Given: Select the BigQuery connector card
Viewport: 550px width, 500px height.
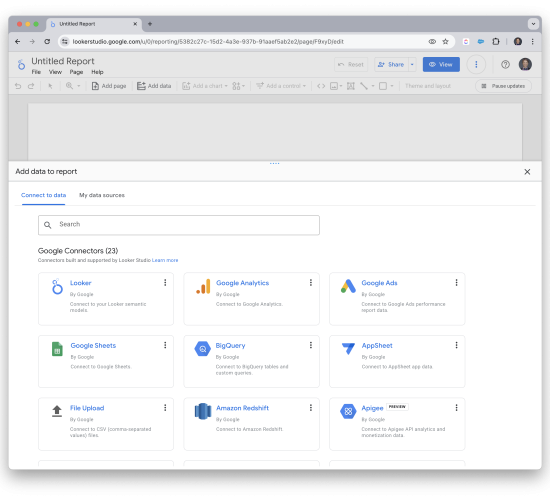Looking at the screenshot, I should 251,361.
